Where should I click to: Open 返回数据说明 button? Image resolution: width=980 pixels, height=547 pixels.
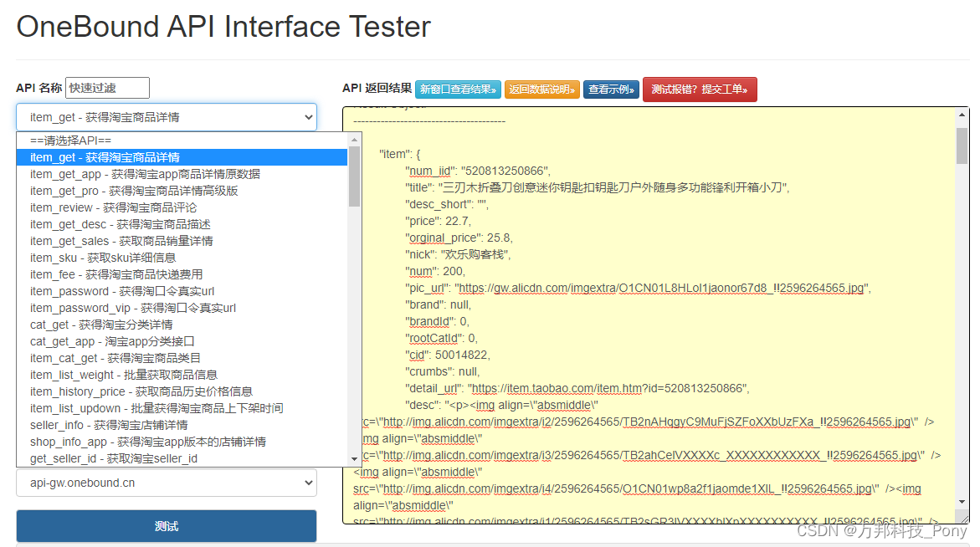point(541,89)
